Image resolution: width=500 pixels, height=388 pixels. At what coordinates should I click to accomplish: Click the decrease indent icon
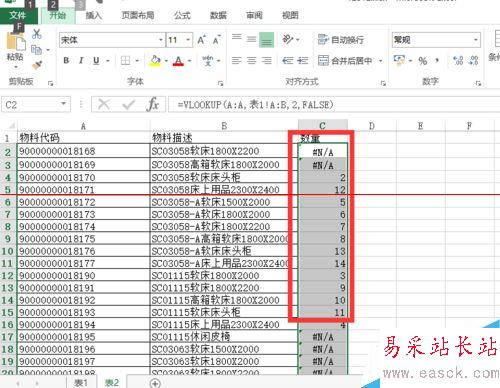click(288, 61)
